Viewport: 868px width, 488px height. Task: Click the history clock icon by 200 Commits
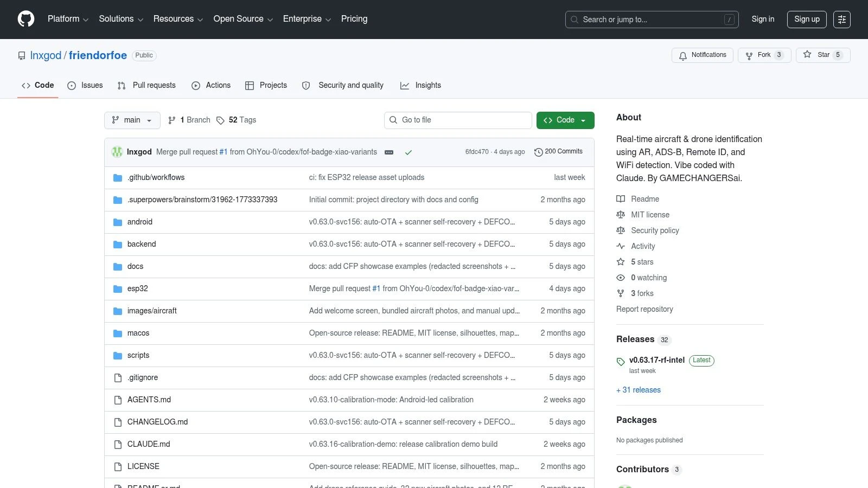pyautogui.click(x=539, y=152)
